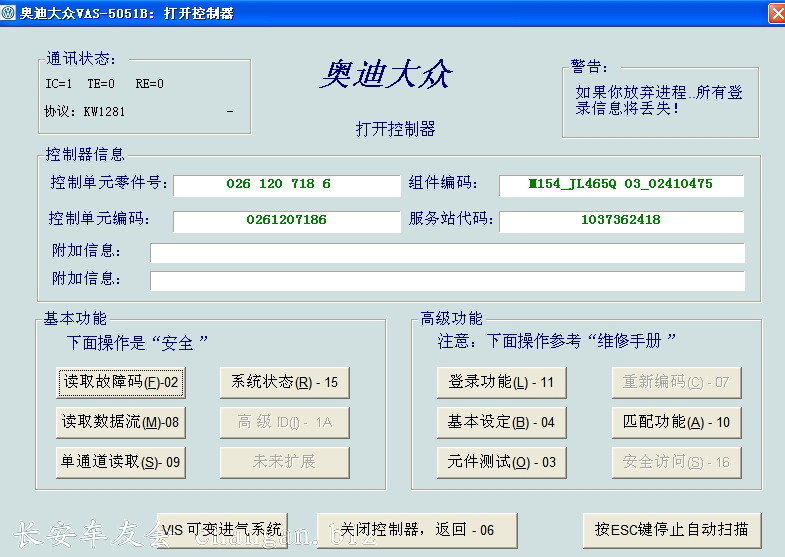Click the 通讯状态 group label
Image resolution: width=785 pixels, height=557 pixels.
[x=81, y=59]
